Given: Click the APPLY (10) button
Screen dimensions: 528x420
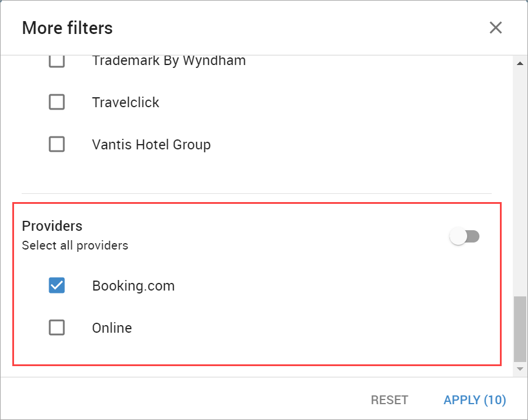Looking at the screenshot, I should click(x=475, y=399).
